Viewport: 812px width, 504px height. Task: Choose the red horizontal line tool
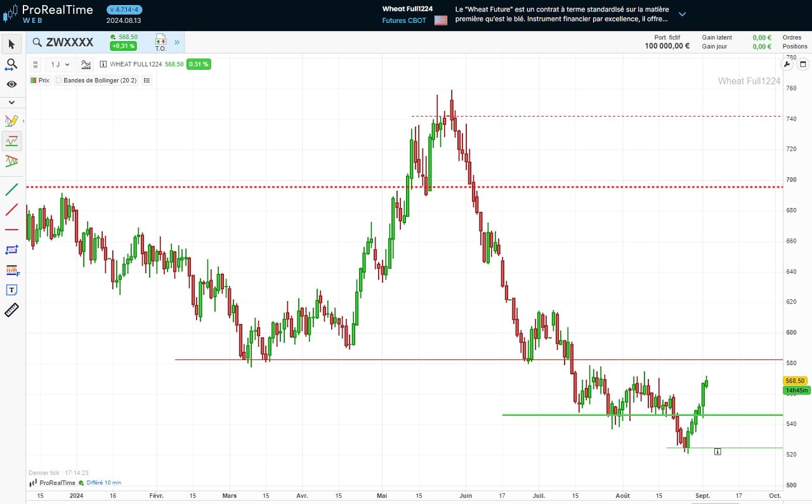pos(11,229)
